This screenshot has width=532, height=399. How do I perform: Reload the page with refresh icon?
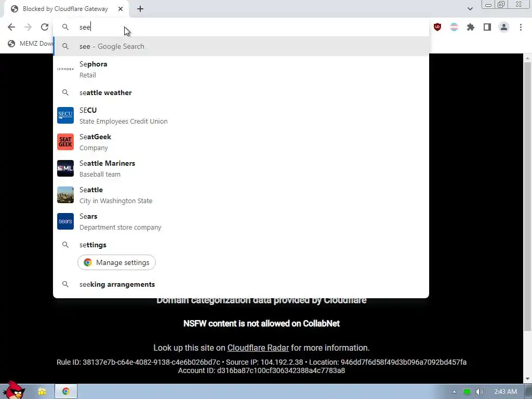coord(45,27)
